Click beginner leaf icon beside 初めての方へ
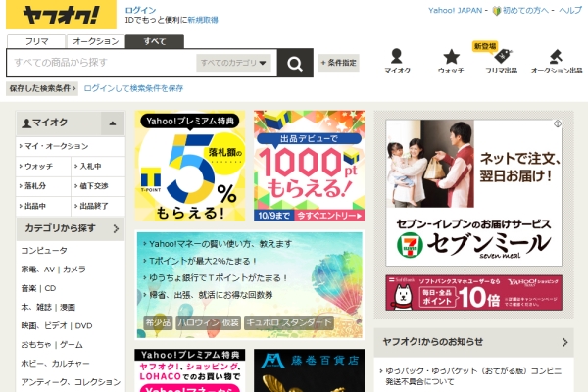Image resolution: width=588 pixels, height=392 pixels. tap(497, 11)
